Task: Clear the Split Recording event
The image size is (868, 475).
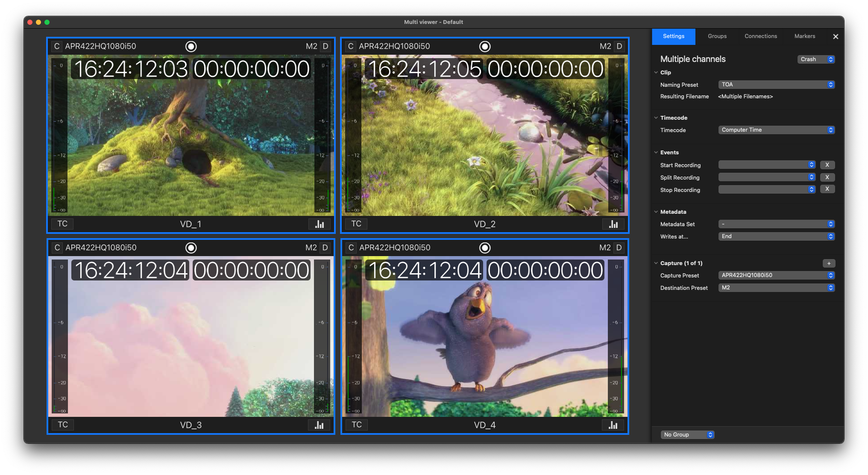Action: click(827, 177)
